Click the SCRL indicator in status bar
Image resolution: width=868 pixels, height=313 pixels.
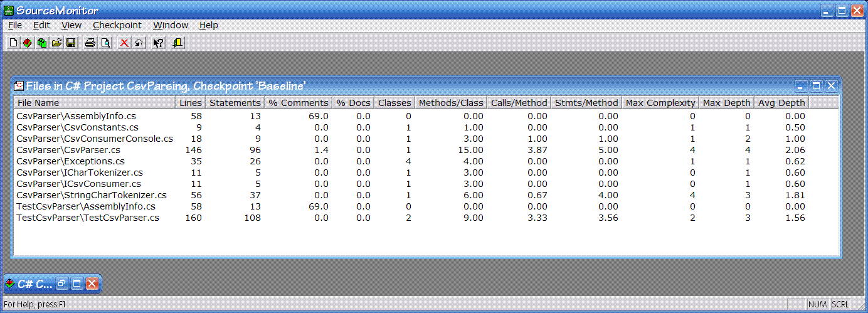(x=840, y=304)
